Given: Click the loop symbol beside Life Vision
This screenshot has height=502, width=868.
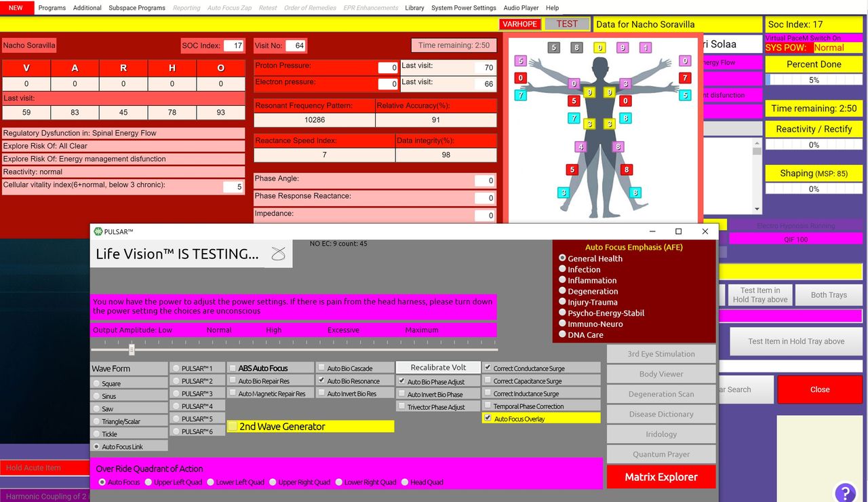Looking at the screenshot, I should tap(278, 254).
